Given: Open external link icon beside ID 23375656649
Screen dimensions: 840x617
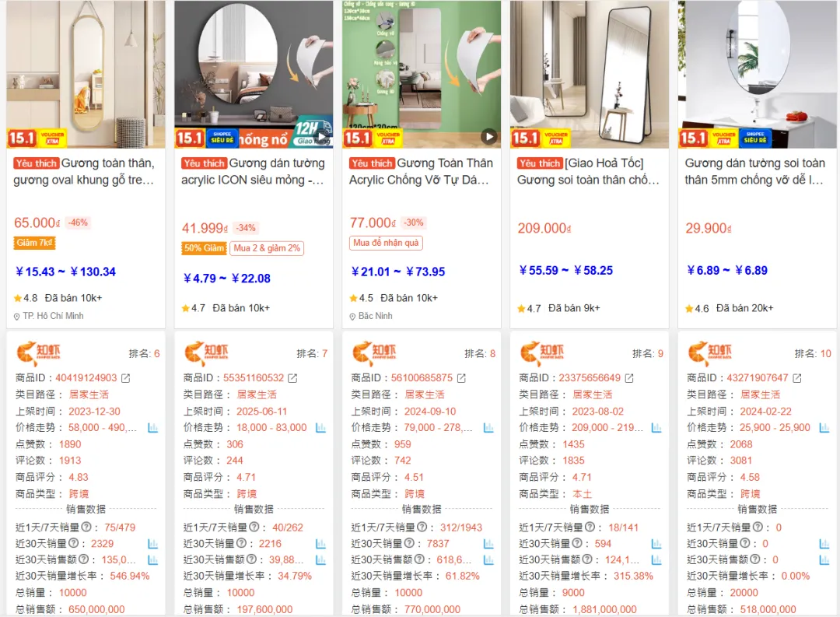Looking at the screenshot, I should tap(629, 378).
